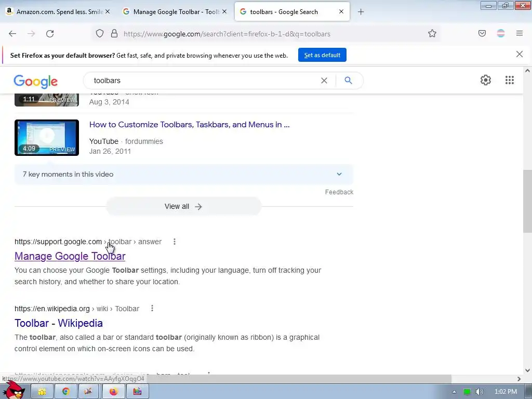
Task: Open the Firefox hamburger menu
Action: (x=520, y=34)
